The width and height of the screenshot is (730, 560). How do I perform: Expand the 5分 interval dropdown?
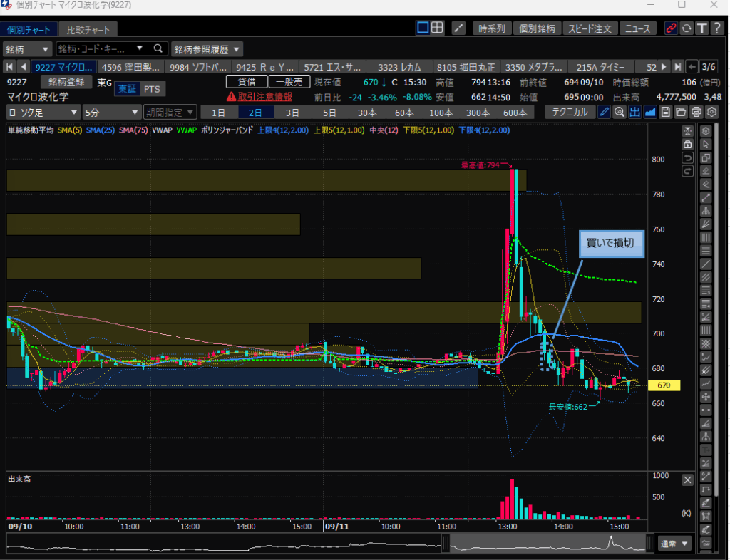pos(110,113)
